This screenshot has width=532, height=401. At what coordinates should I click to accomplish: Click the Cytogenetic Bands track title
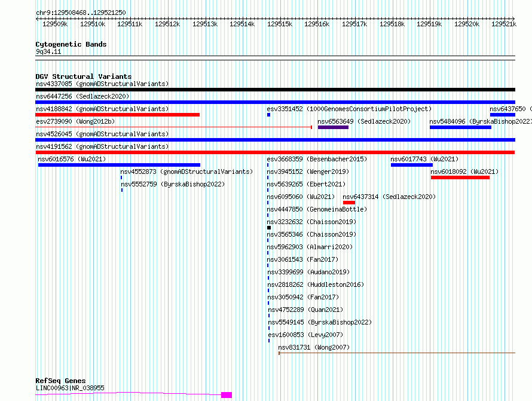pos(71,44)
